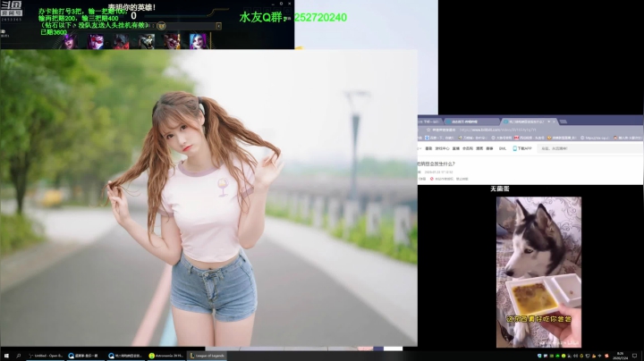Click the bilibili site search box
Screen dimensions: 644x361
pyautogui.click(x=590, y=148)
